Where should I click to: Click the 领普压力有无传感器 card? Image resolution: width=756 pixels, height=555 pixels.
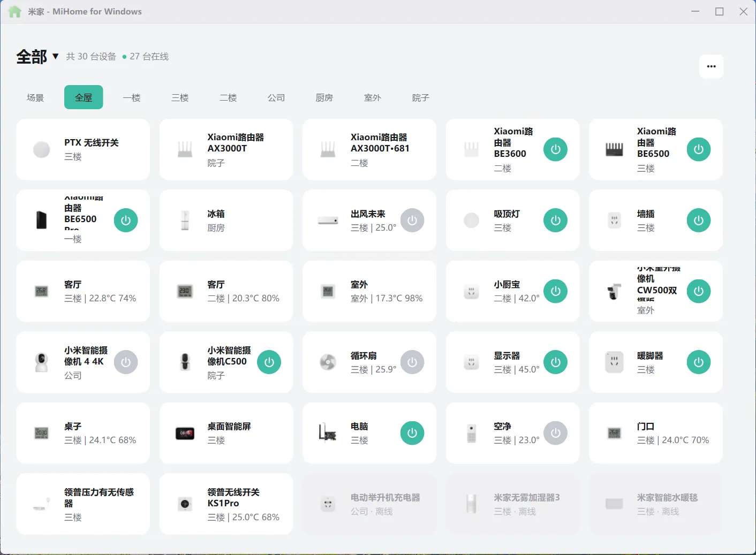pyautogui.click(x=83, y=504)
